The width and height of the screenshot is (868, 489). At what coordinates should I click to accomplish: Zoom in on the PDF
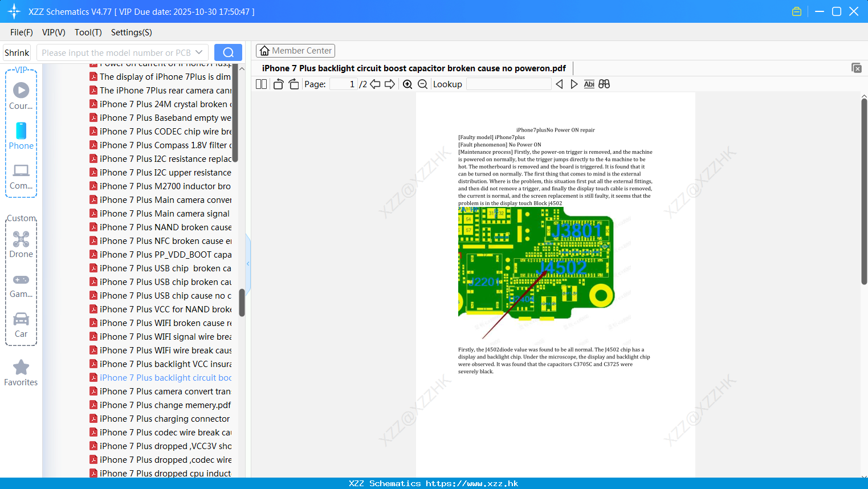tap(407, 84)
